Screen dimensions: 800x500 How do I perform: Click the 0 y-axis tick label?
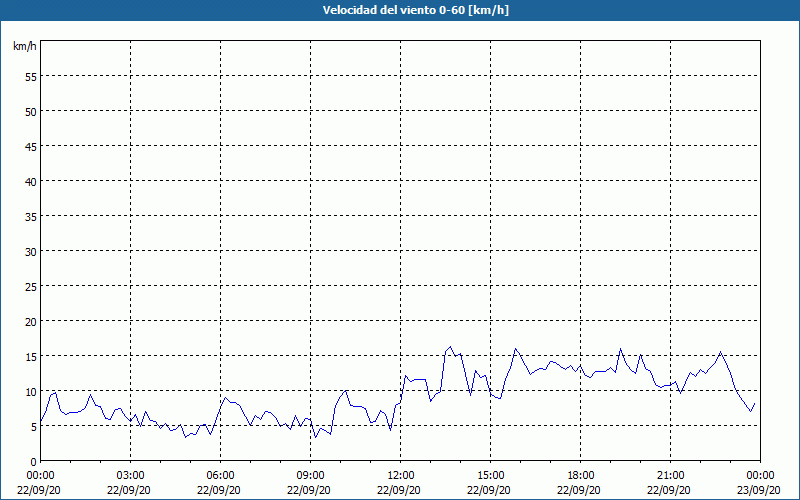coord(34,462)
